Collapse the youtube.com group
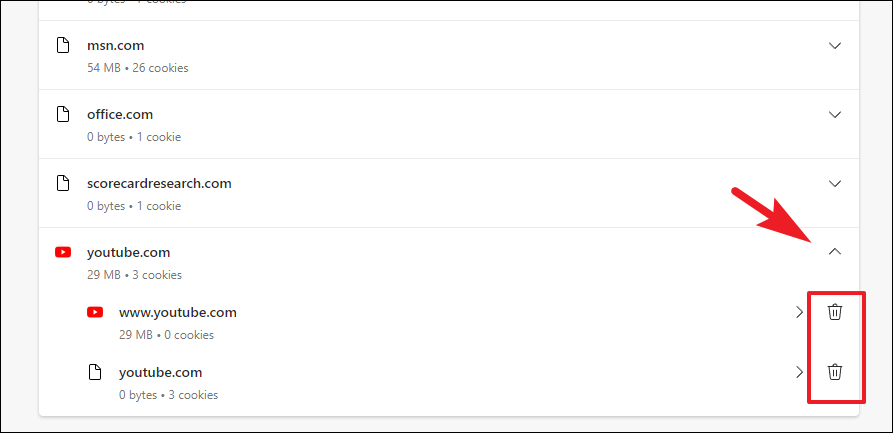 point(834,251)
